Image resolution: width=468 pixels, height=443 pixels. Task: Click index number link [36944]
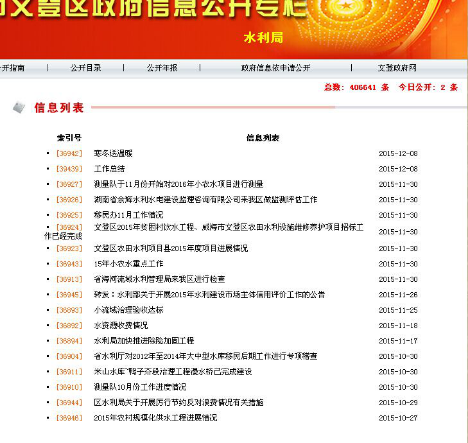[69, 402]
